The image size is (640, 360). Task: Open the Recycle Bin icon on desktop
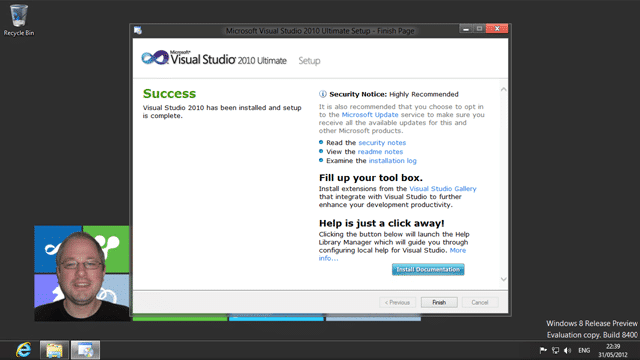pyautogui.click(x=19, y=20)
